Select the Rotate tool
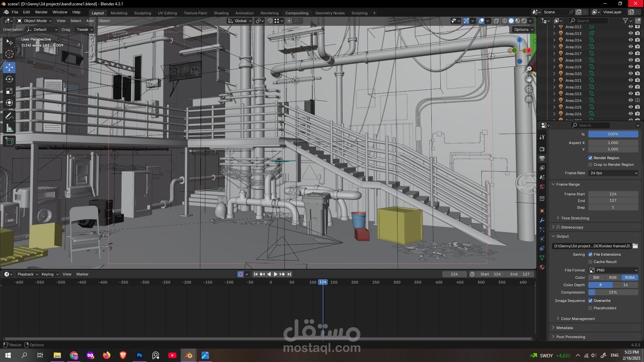The height and width of the screenshot is (362, 644). (9, 79)
